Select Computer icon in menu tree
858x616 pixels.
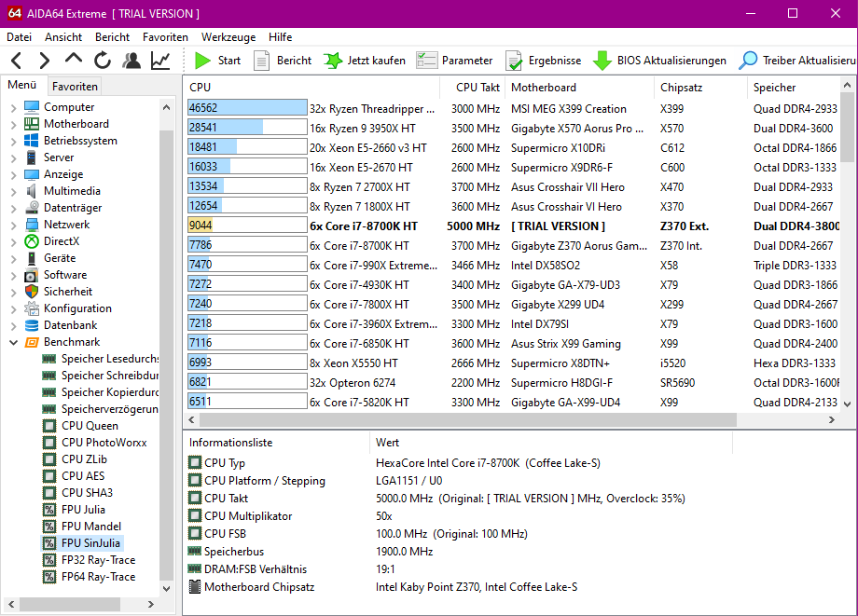32,107
